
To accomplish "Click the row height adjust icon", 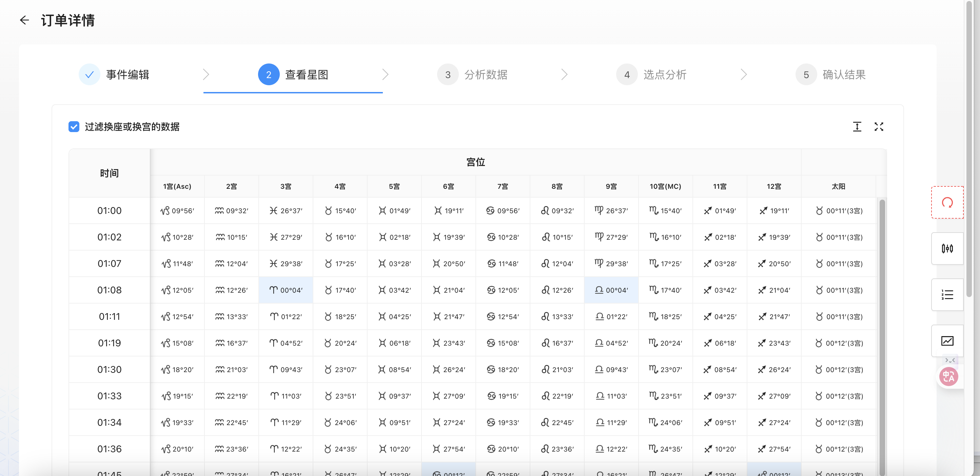I will [857, 127].
